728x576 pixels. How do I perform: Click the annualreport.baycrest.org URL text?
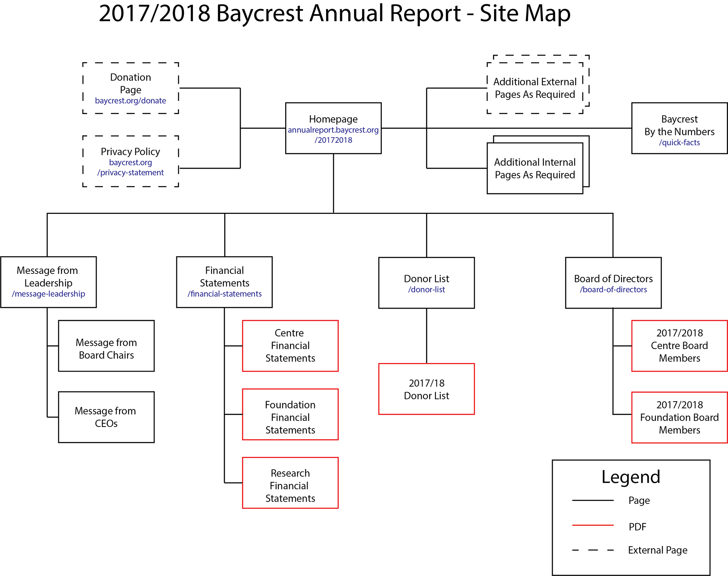click(333, 130)
